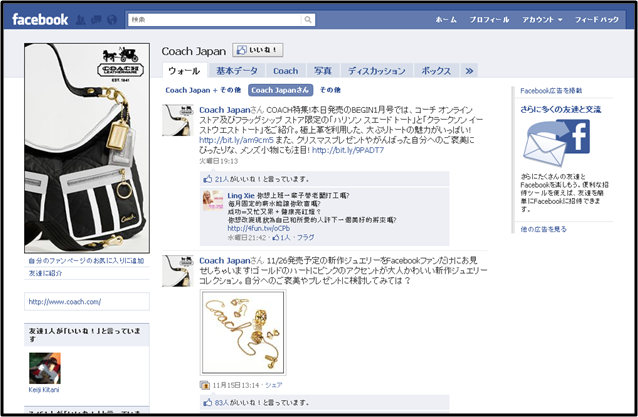Open notifications globe icon
The image size is (638, 417).
pos(112,20)
